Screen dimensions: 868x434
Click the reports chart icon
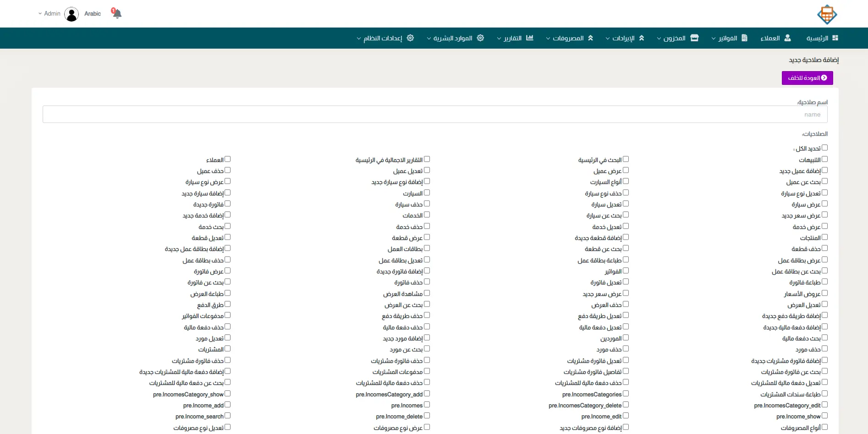(530, 38)
